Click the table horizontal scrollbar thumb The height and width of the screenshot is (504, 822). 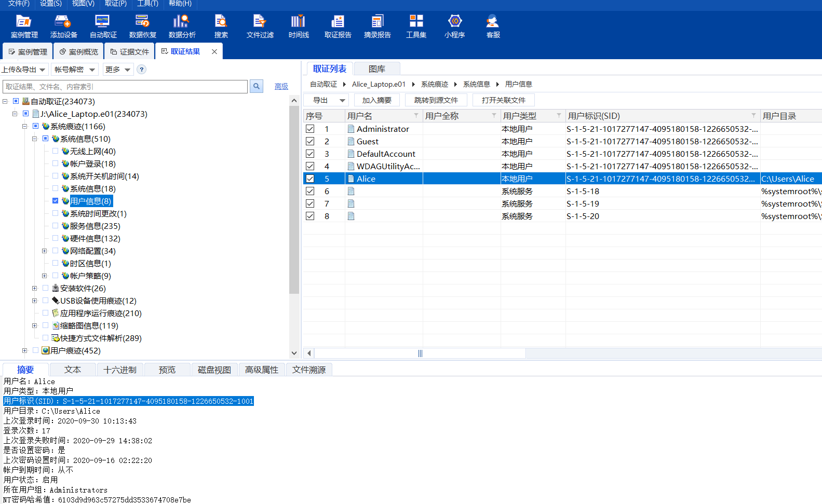pos(420,353)
